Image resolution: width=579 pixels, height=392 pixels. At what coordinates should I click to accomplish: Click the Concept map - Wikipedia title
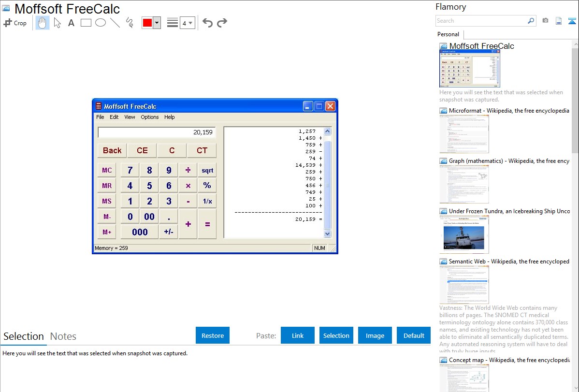[509, 360]
